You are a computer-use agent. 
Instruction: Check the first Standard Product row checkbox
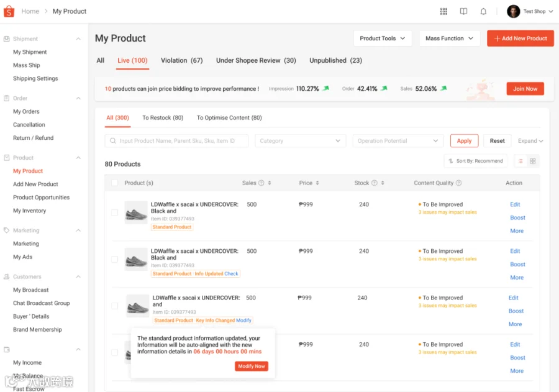114,212
